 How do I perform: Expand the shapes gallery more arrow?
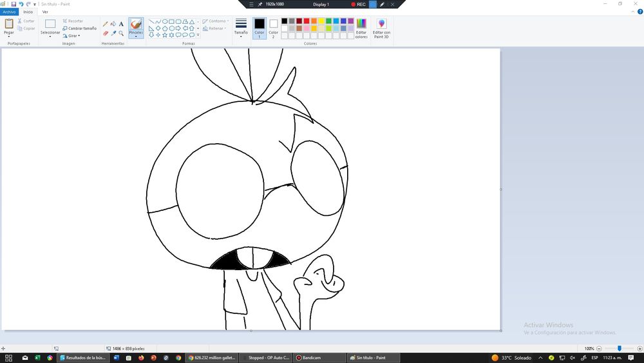coord(198,35)
